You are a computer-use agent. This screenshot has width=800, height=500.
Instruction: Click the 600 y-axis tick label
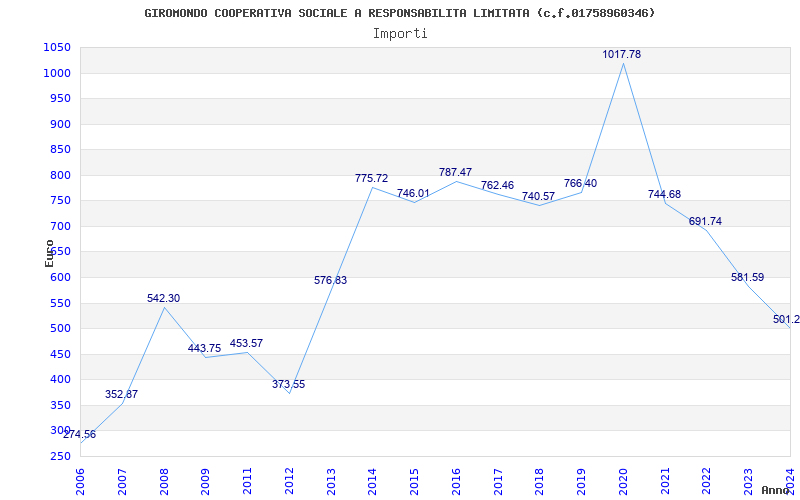(x=61, y=278)
